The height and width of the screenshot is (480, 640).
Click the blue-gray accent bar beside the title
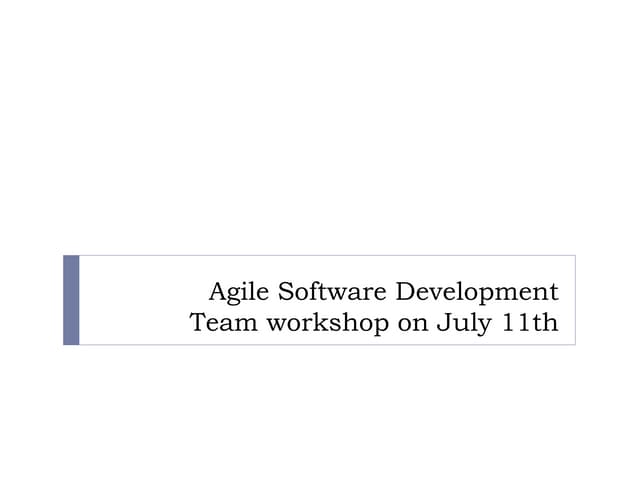(71, 300)
